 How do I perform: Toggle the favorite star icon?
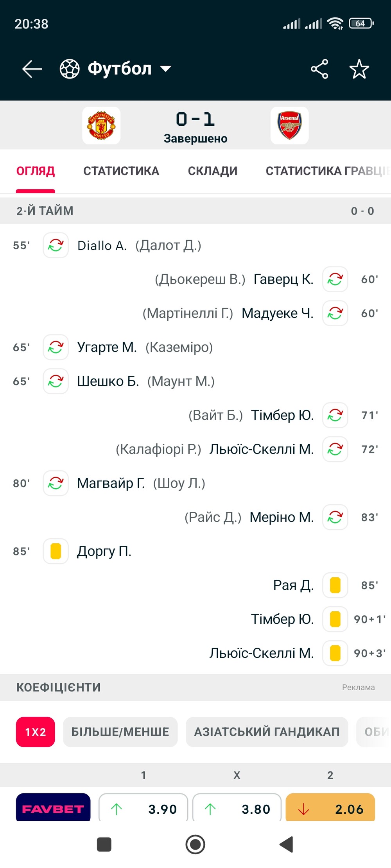[x=359, y=69]
